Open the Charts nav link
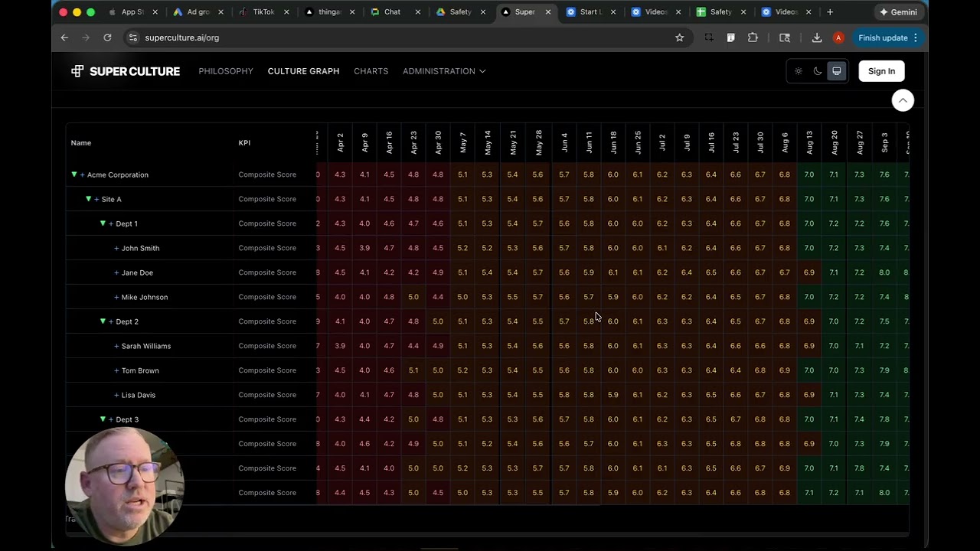980x551 pixels. 371,71
